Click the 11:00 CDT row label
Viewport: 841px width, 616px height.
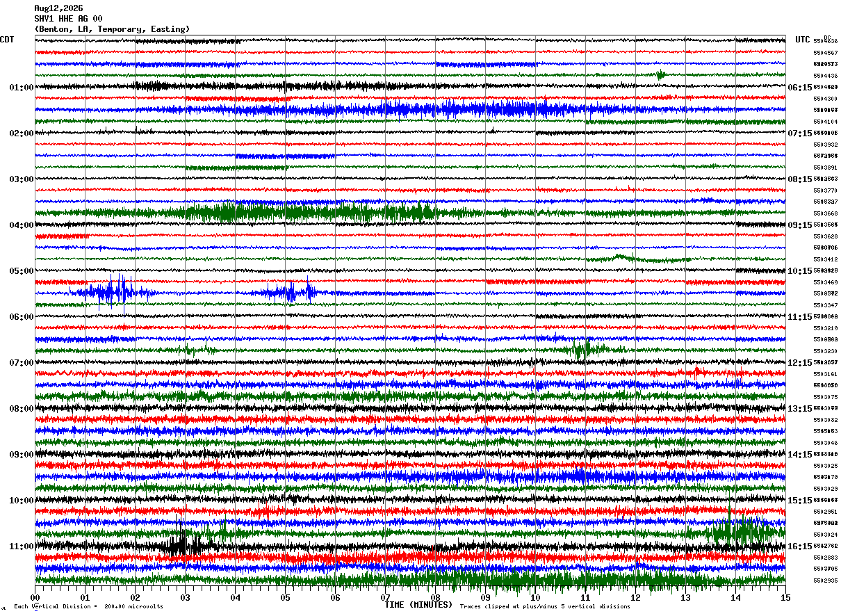click(22, 546)
